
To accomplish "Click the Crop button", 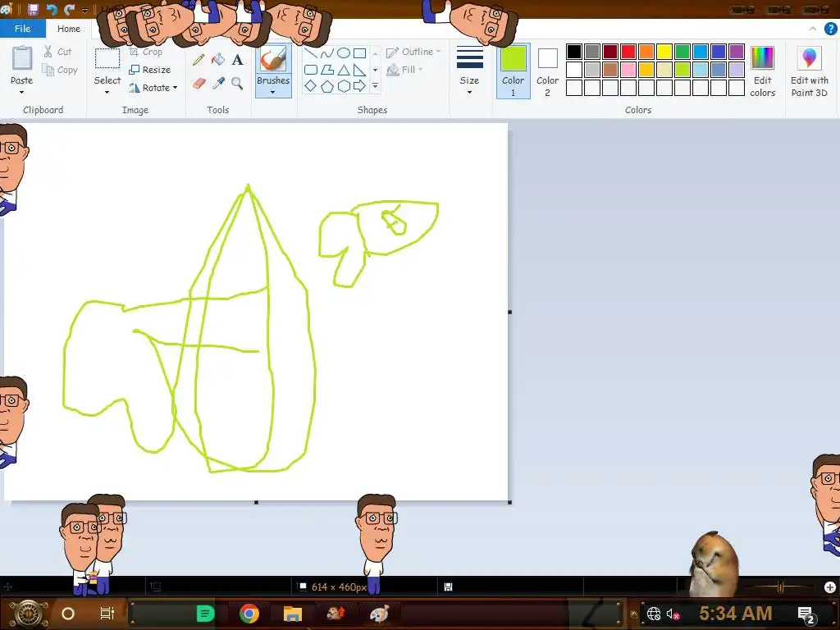I will tap(146, 52).
